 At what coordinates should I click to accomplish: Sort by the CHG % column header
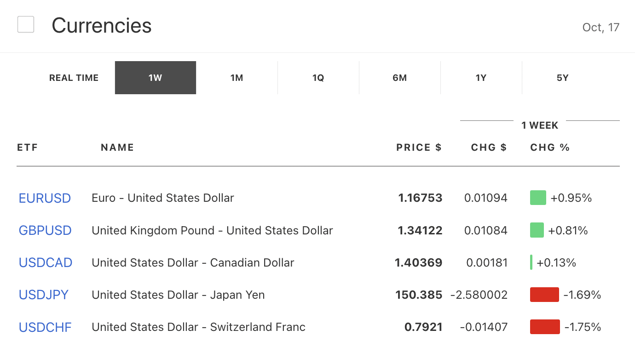click(x=550, y=148)
